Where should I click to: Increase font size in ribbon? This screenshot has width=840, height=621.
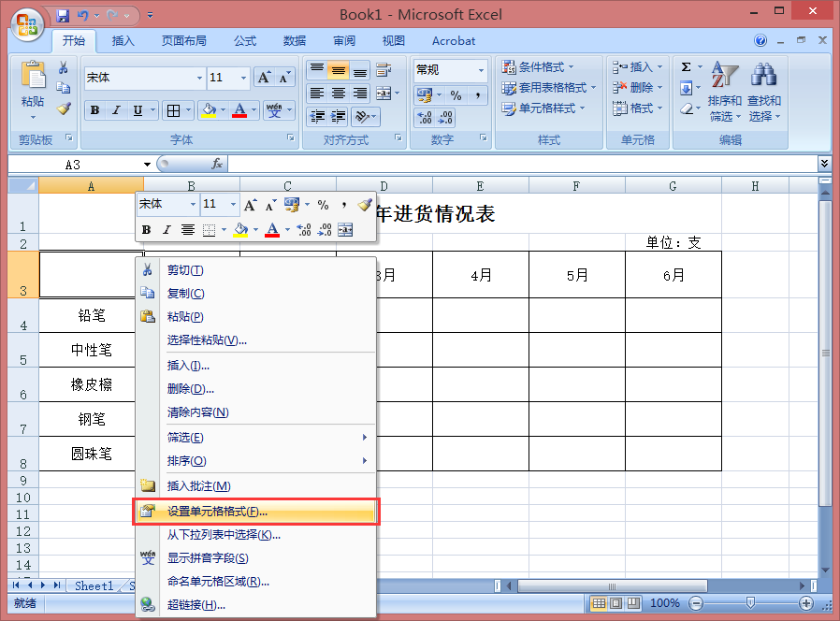(264, 78)
